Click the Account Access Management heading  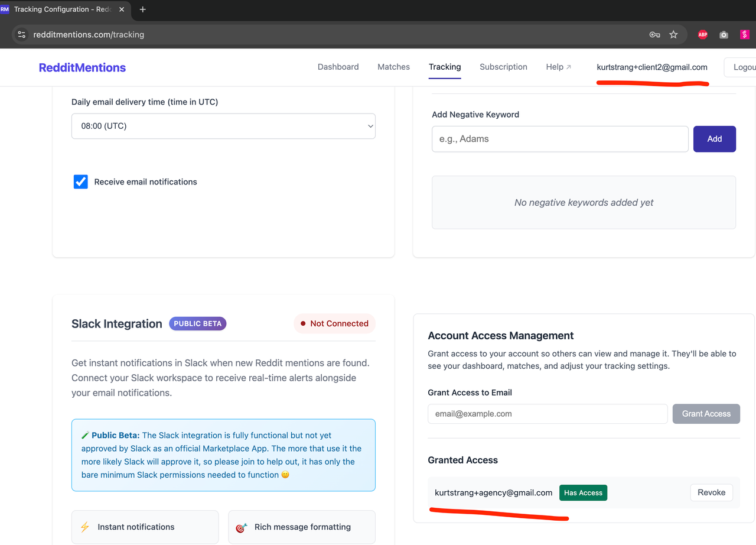coord(501,335)
